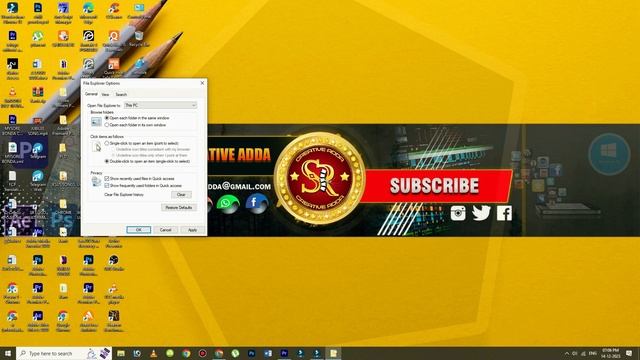Click the ENG language indicator

[593, 353]
